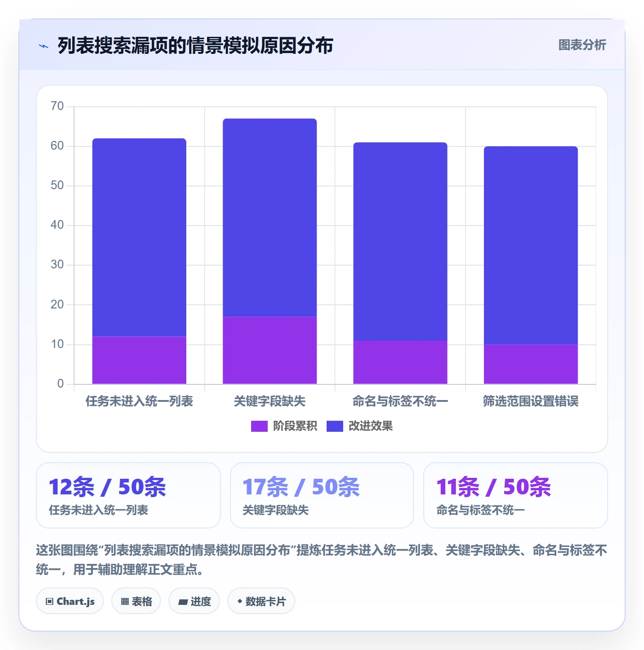The width and height of the screenshot is (644, 650).
Task: Click the 11条 / 50条 stat value
Action: pyautogui.click(x=494, y=487)
